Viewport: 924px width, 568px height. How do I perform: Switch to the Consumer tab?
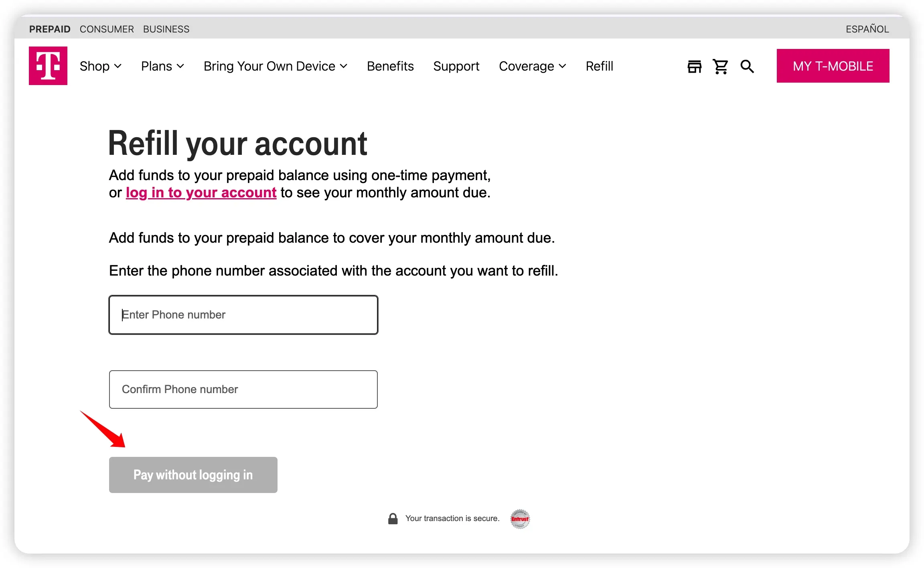point(107,29)
